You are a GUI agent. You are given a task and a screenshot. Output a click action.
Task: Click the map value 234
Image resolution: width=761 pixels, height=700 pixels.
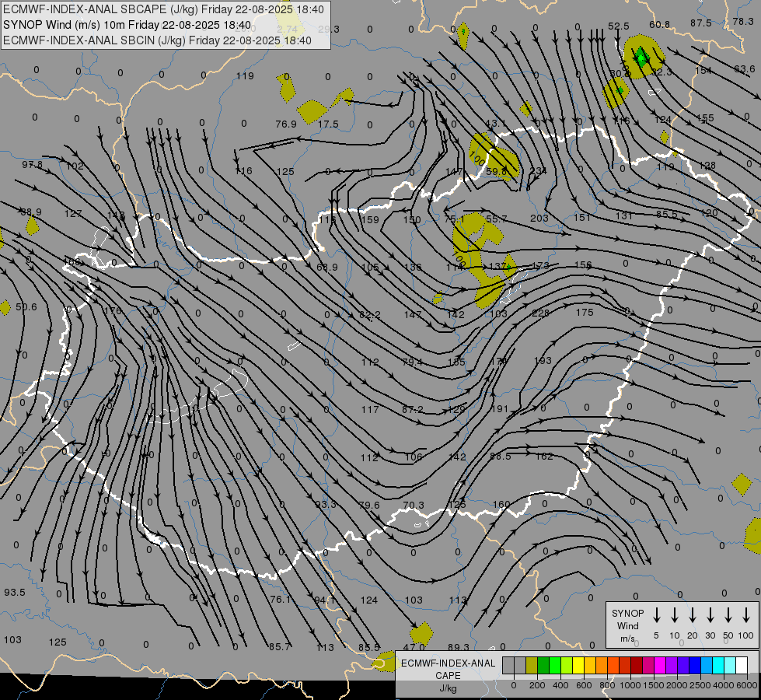(x=538, y=171)
